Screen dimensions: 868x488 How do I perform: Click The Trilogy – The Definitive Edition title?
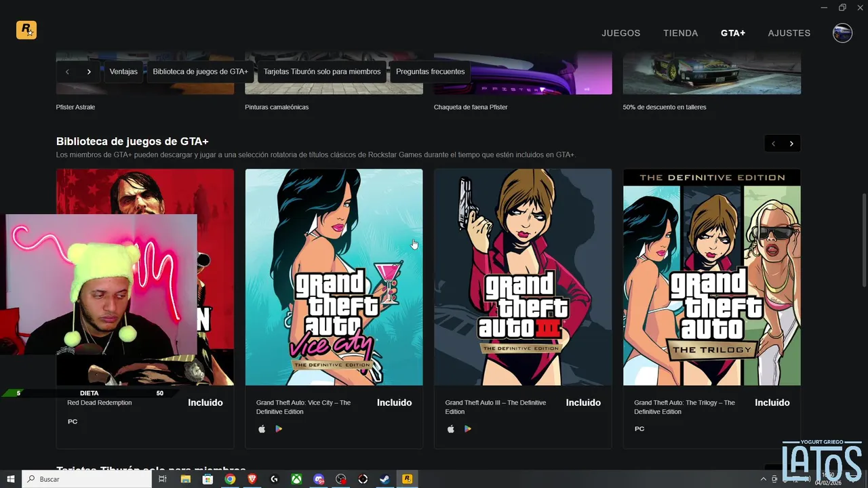(x=684, y=407)
